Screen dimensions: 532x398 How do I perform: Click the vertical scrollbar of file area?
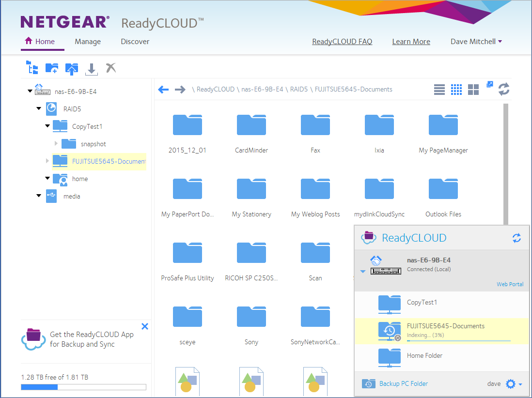(x=506, y=164)
